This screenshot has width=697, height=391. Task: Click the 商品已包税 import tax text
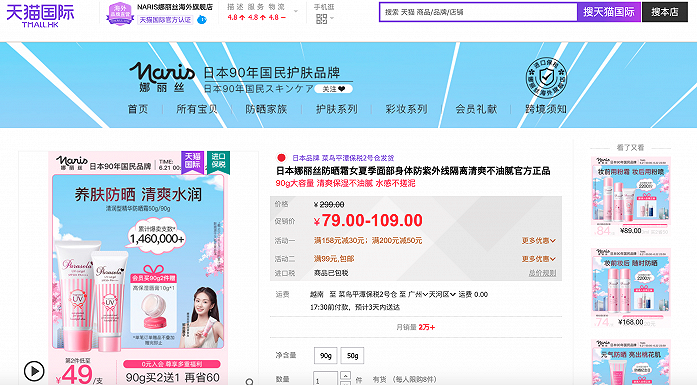pos(331,273)
